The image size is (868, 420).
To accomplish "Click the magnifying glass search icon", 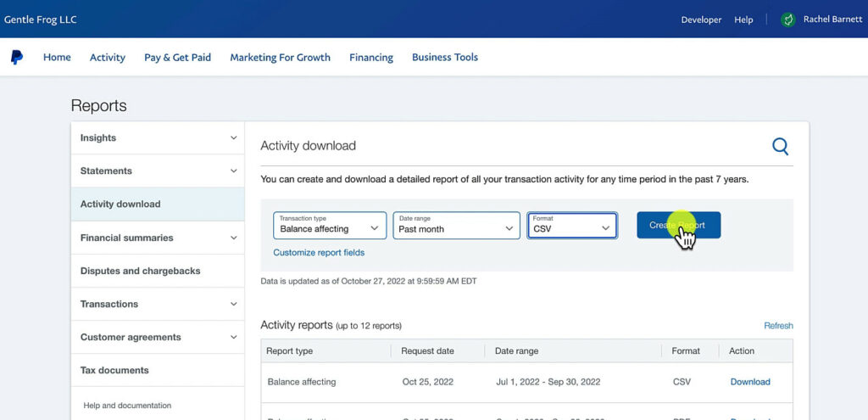I will [780, 147].
